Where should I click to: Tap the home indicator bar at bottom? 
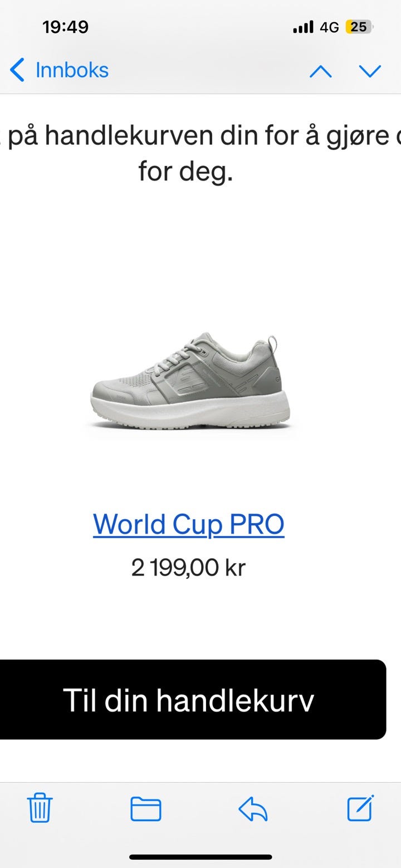(200, 857)
